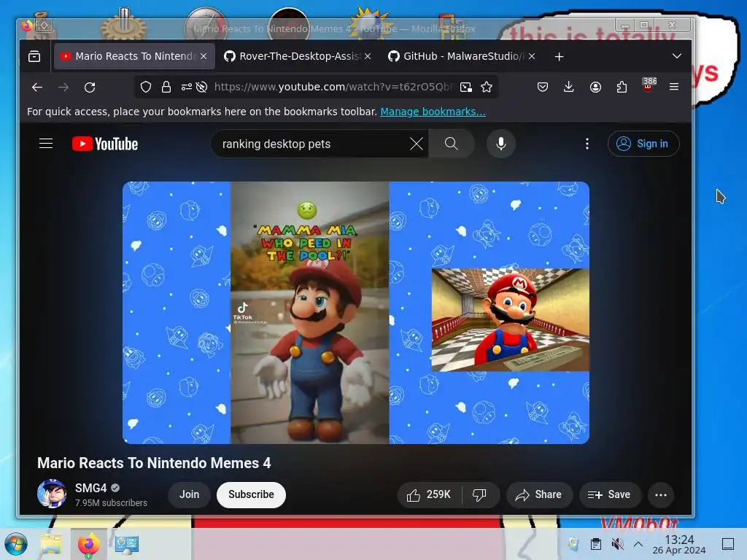Open Firefox account icon
Image resolution: width=747 pixels, height=560 pixels.
tap(595, 87)
